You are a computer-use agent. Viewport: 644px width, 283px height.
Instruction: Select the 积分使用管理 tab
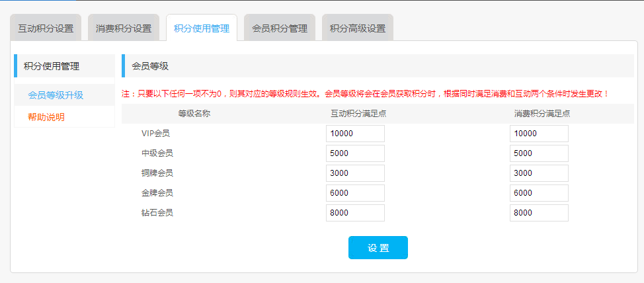[202, 28]
